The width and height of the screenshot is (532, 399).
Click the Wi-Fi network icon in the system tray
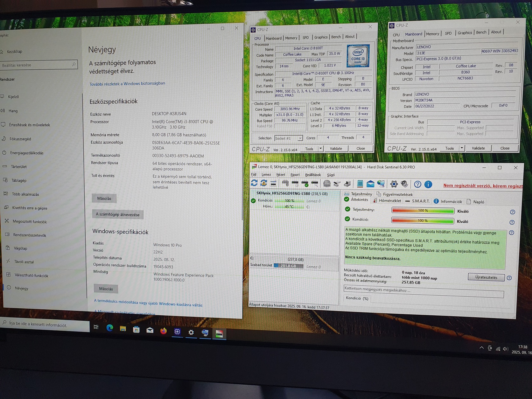pyautogui.click(x=498, y=349)
